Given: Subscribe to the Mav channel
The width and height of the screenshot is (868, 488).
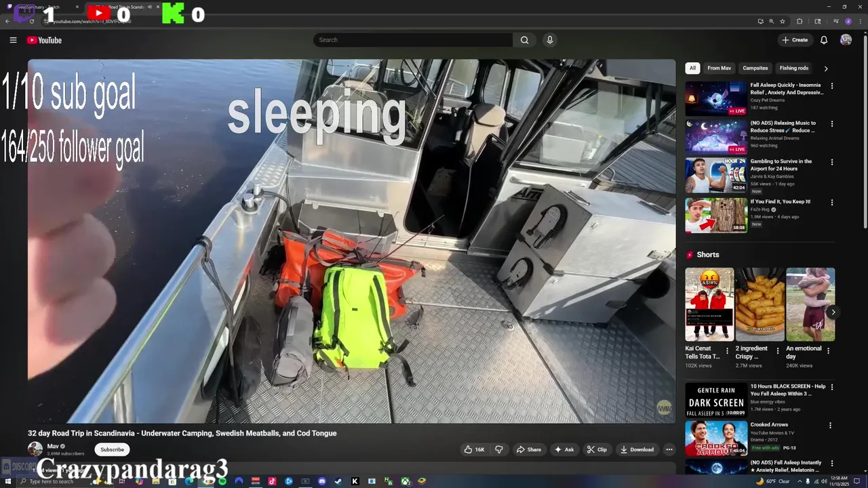Looking at the screenshot, I should tap(112, 449).
